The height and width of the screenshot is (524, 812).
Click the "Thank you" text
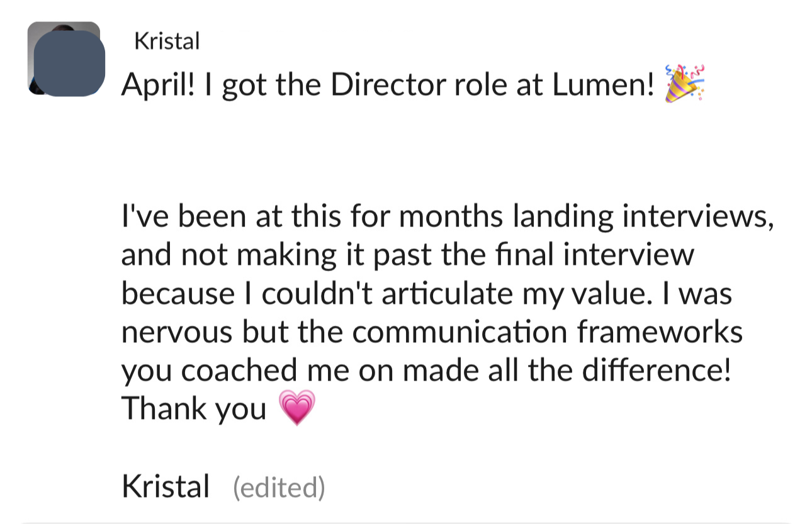[194, 409]
